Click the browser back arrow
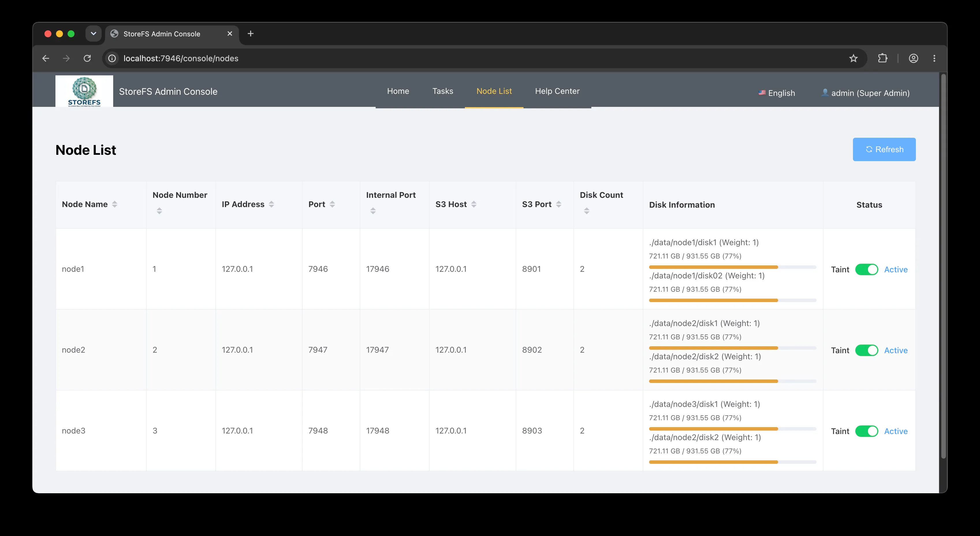 click(46, 58)
